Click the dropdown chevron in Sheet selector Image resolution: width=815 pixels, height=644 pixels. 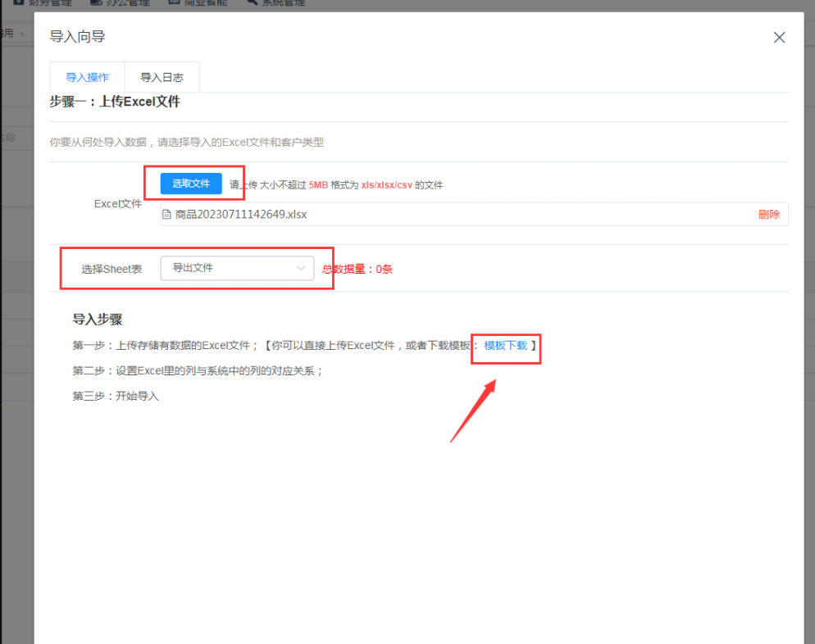(301, 268)
